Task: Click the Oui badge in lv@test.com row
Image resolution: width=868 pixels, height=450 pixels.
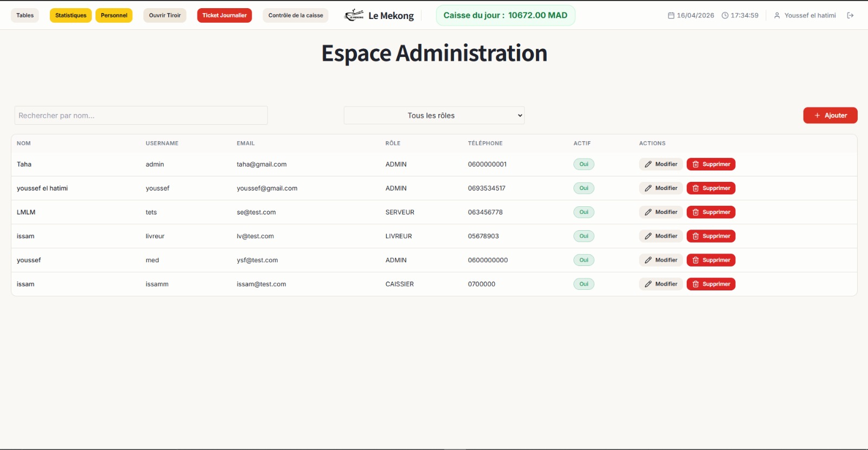Action: point(584,236)
